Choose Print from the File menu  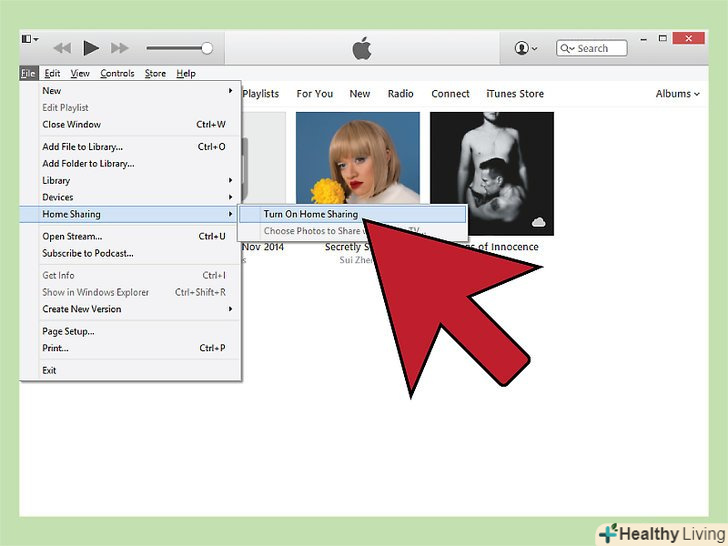pos(130,348)
